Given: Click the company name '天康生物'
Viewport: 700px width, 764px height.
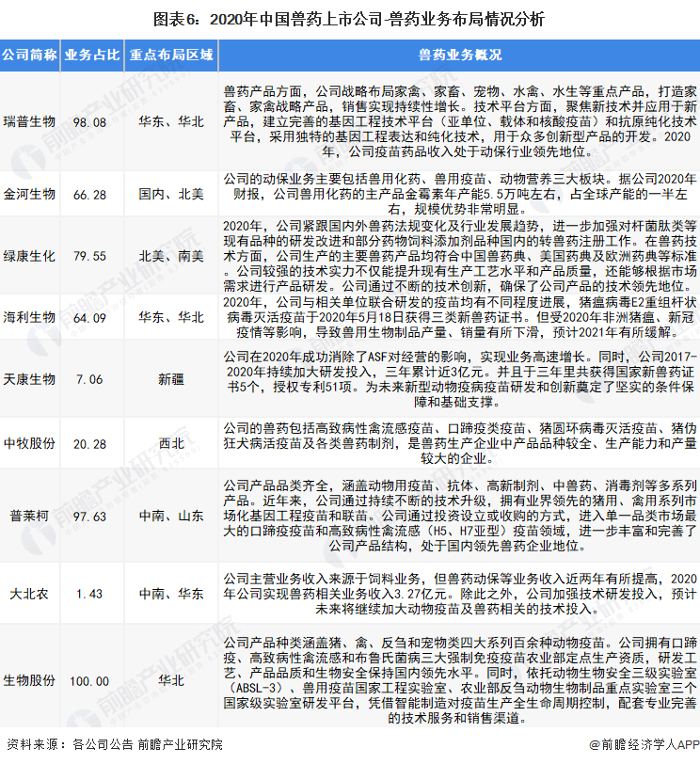Looking at the screenshot, I should pos(30,379).
